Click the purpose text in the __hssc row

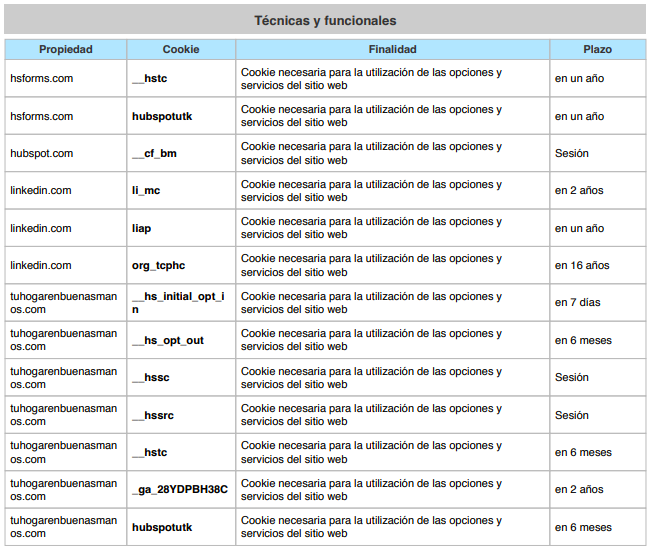[x=371, y=378]
